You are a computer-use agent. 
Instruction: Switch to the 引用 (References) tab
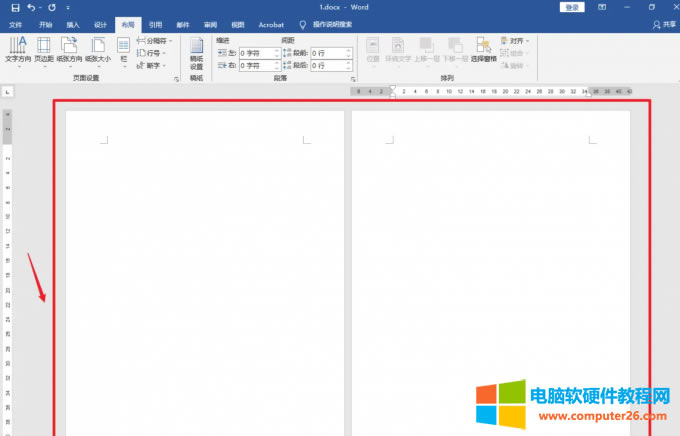coord(155,25)
